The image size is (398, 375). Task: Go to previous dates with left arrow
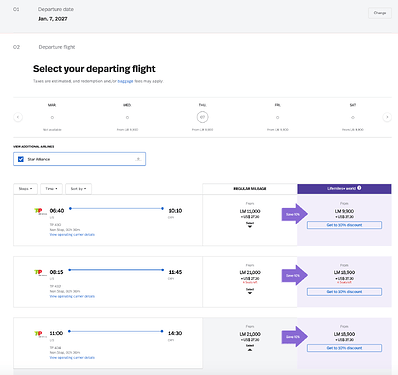tap(18, 117)
